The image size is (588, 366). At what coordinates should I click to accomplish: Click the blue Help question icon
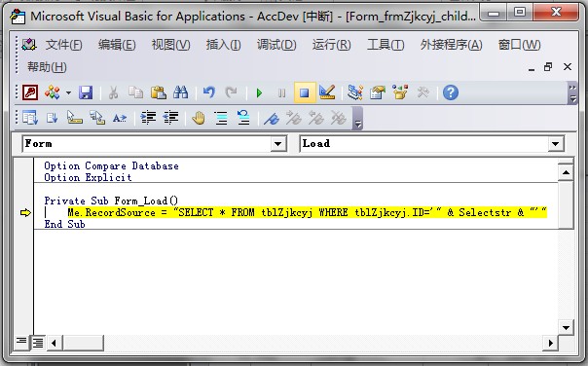(451, 92)
